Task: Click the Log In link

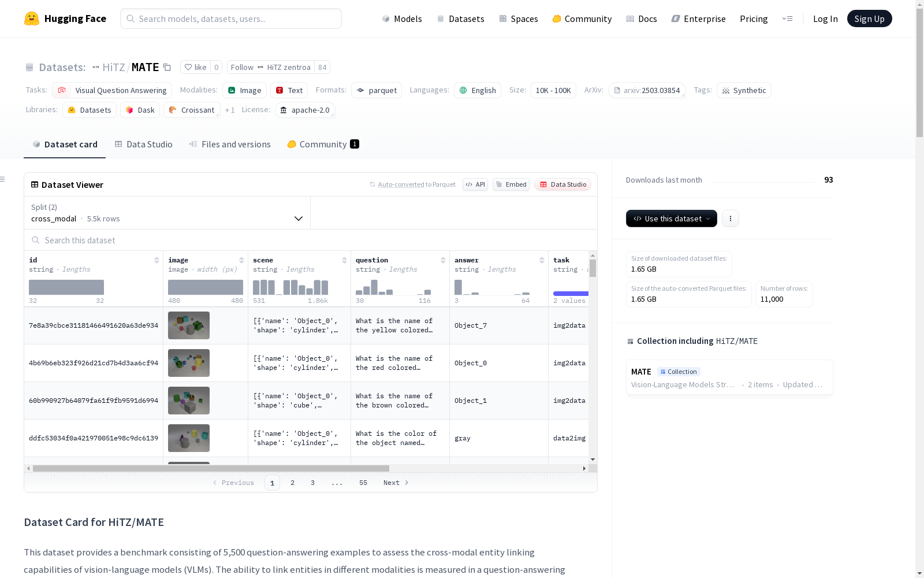Action: [x=825, y=18]
